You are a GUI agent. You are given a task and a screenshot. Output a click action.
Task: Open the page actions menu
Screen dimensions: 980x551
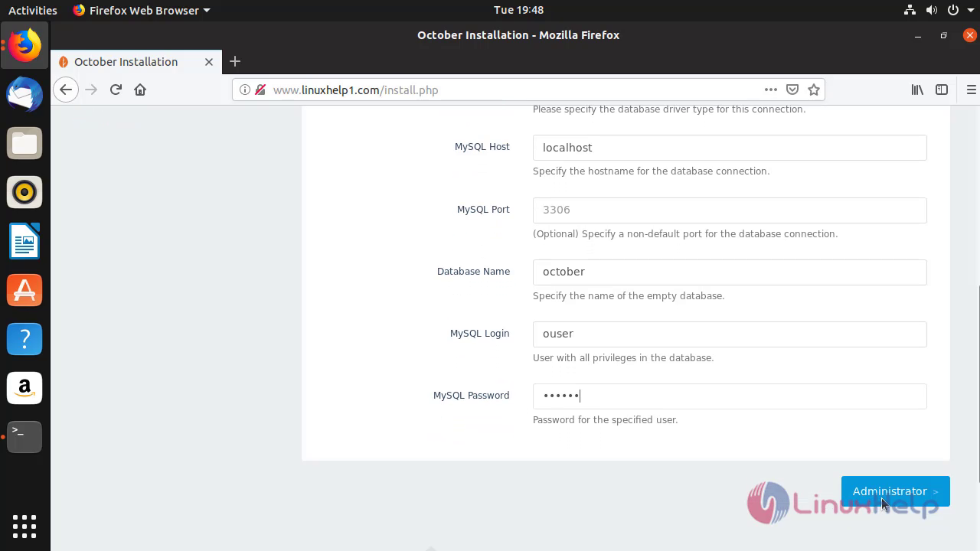(771, 90)
